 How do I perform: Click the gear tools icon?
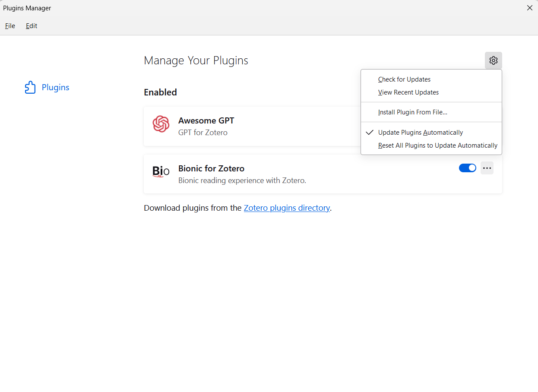point(493,60)
